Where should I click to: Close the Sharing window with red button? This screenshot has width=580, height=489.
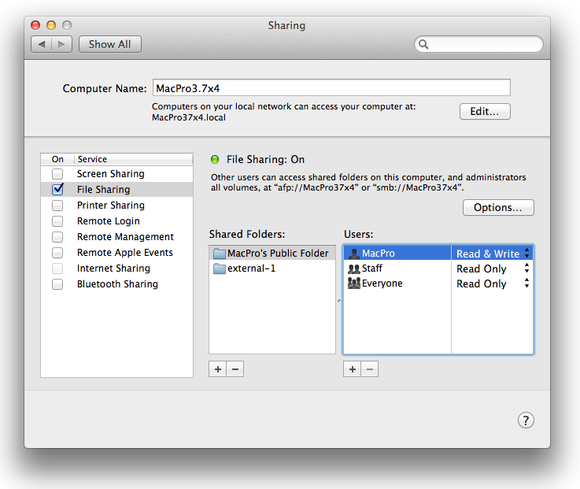click(x=36, y=25)
